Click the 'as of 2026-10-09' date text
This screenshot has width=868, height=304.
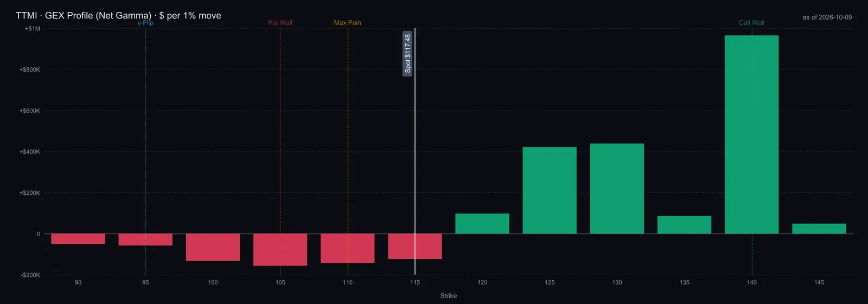click(827, 17)
